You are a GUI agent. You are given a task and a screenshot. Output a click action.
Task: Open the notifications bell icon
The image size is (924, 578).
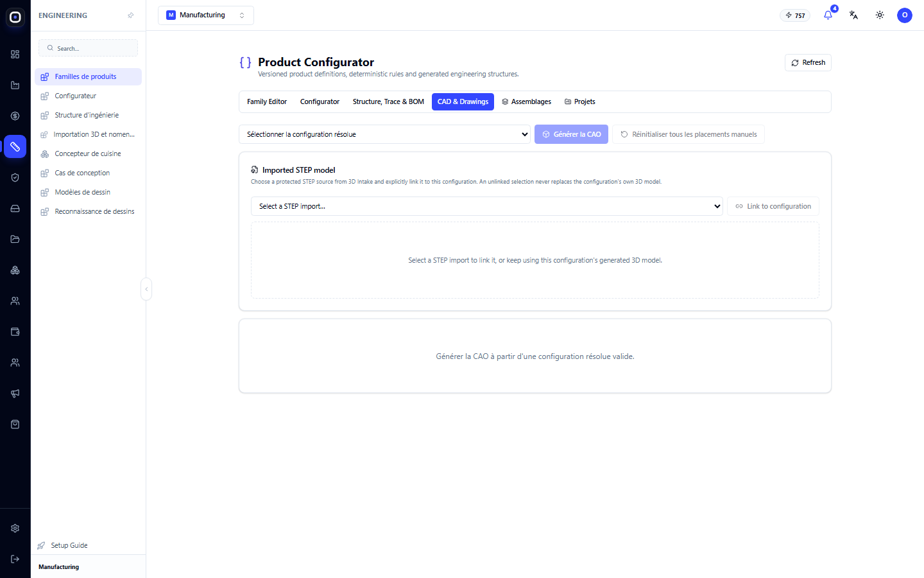pos(828,15)
